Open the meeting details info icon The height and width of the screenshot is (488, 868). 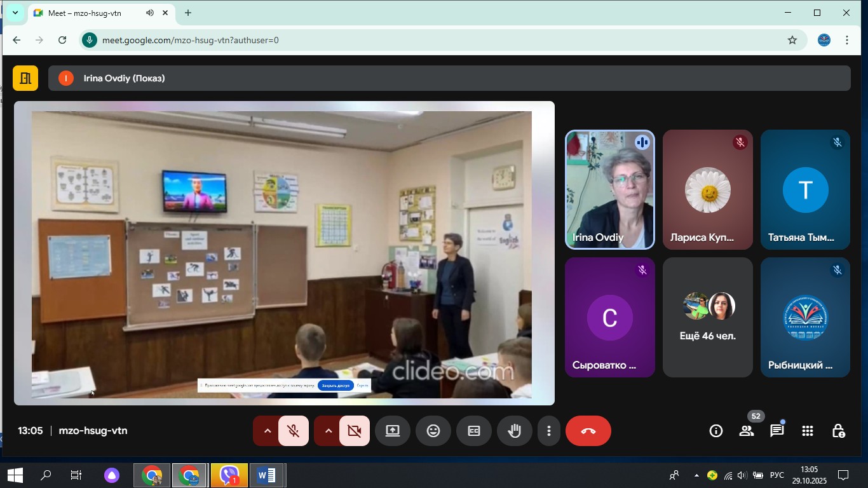[x=716, y=431]
